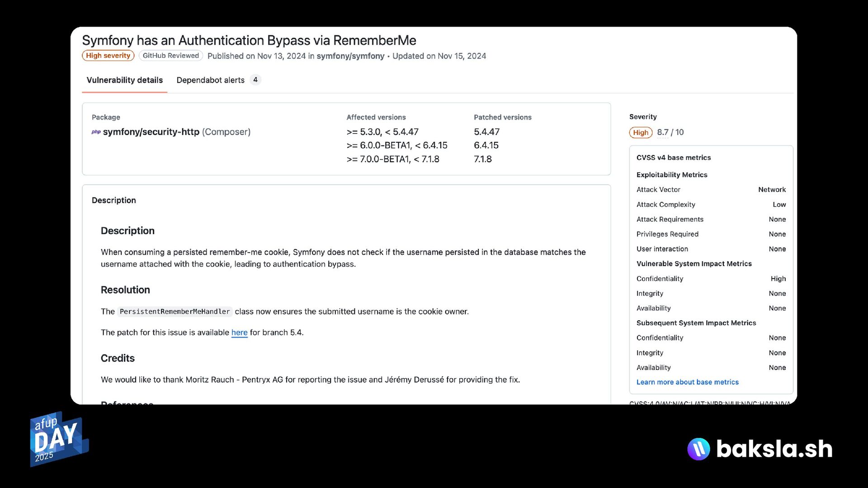Click the AFUP Day 2025 logo

coord(59,439)
